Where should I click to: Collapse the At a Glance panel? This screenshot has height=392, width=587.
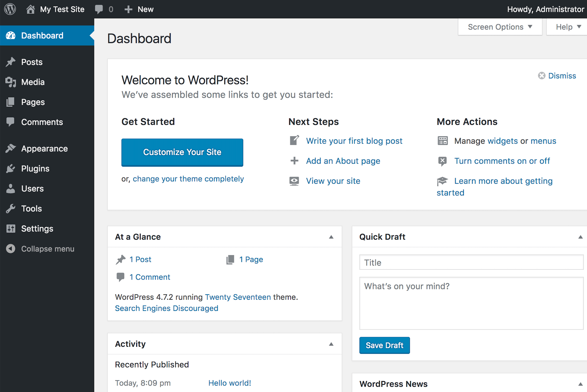331,237
